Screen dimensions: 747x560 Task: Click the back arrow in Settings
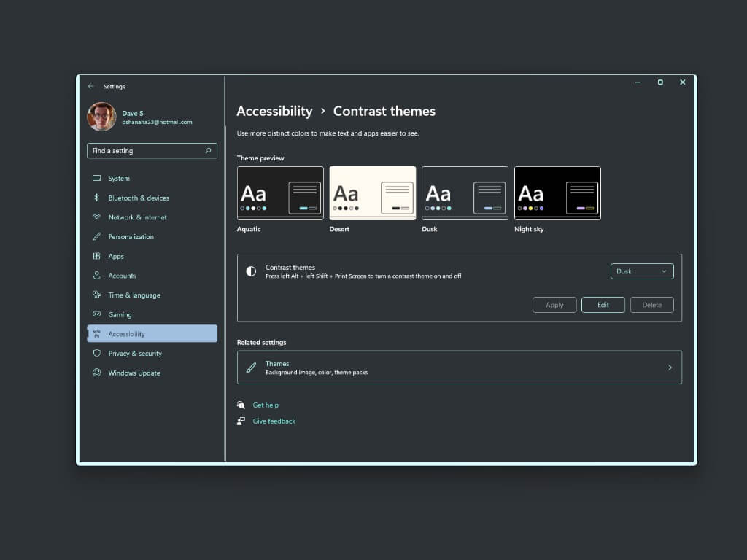point(91,86)
